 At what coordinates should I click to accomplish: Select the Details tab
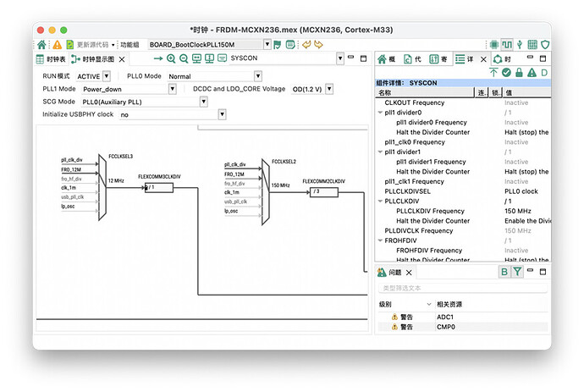pos(465,59)
